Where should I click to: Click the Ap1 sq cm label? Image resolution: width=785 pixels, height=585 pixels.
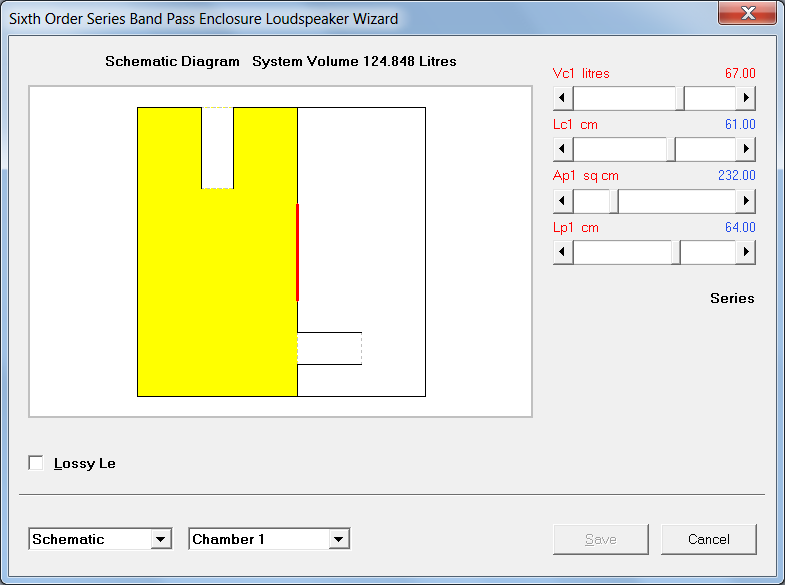click(586, 176)
